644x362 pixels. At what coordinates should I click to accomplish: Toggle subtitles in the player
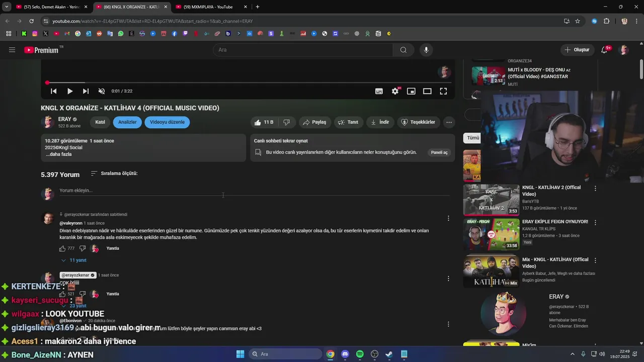(379, 91)
